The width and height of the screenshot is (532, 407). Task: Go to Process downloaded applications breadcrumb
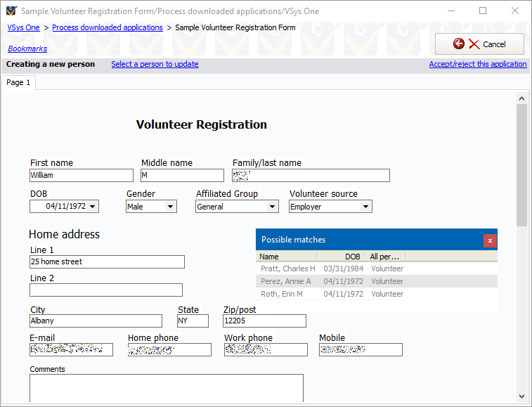(108, 28)
